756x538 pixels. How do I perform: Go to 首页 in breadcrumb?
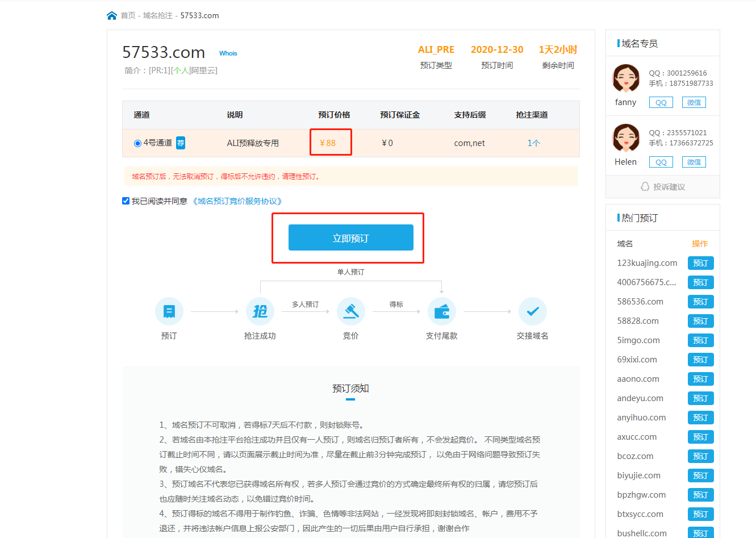pos(128,15)
